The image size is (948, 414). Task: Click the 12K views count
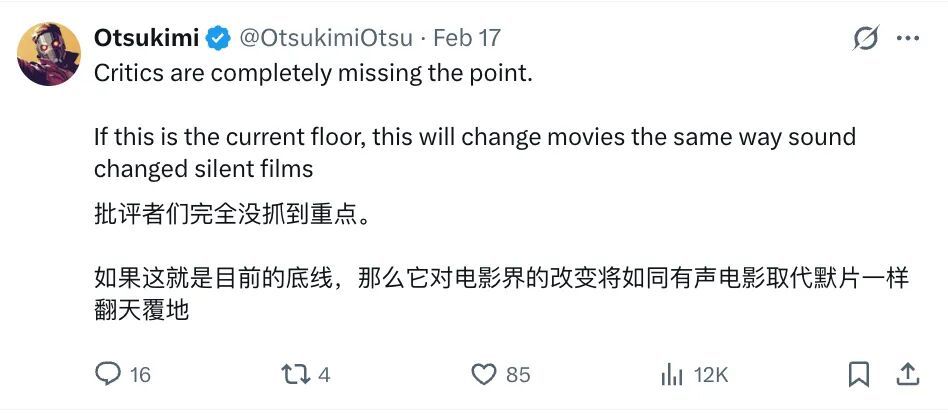(x=711, y=375)
